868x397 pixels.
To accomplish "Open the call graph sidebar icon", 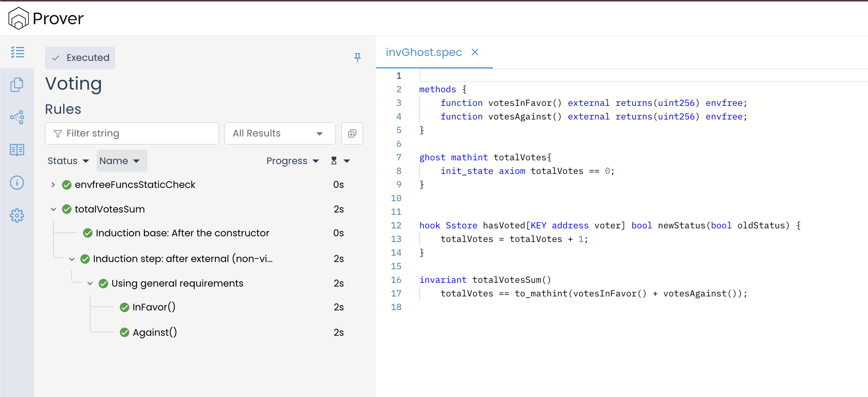I will [17, 117].
